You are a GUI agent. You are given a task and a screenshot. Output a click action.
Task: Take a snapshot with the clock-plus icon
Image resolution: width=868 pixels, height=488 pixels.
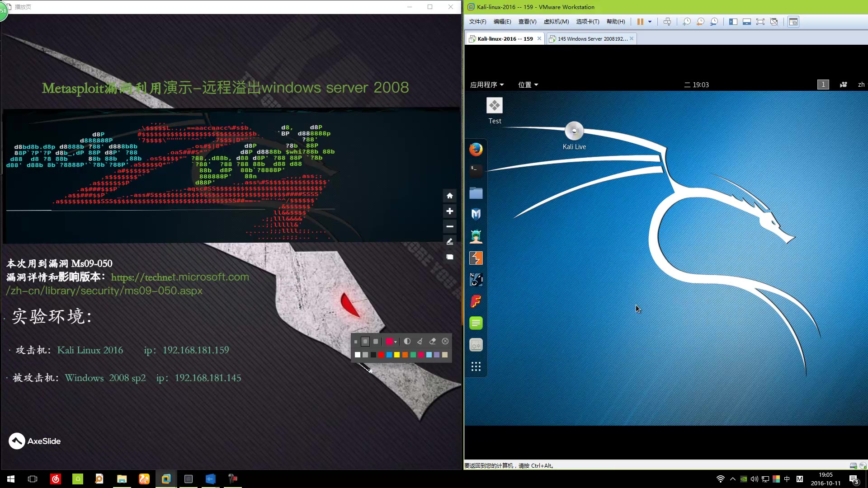click(x=687, y=22)
